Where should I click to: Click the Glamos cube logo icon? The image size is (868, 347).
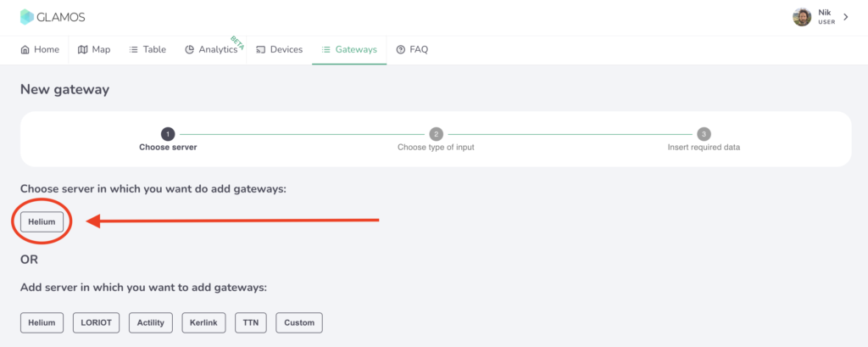tap(28, 17)
